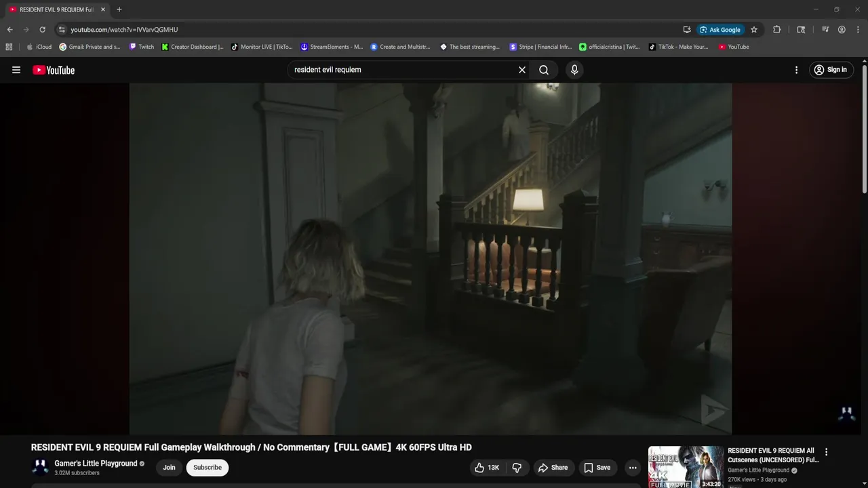Open the YouTube guide hamburger menu
The height and width of the screenshot is (488, 868).
click(16, 70)
